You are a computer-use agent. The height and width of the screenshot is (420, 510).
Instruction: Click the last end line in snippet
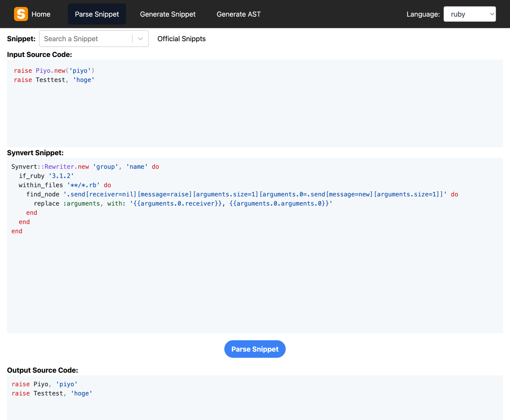(x=17, y=231)
